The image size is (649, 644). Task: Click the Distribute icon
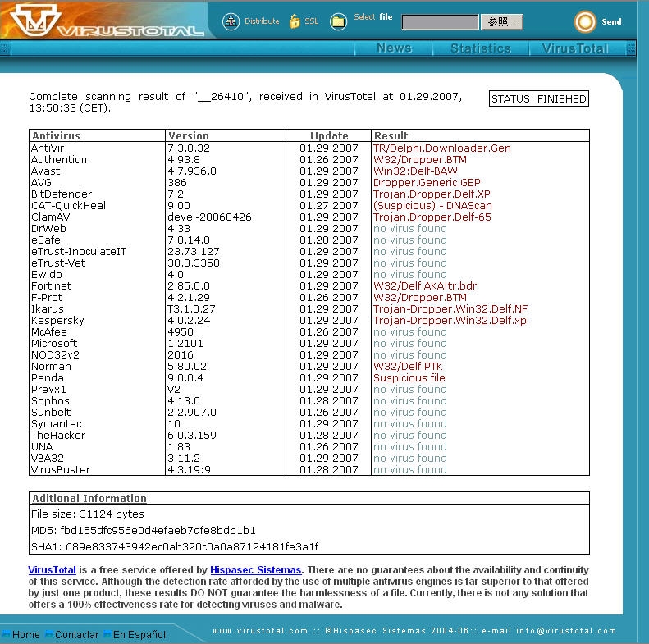point(231,21)
